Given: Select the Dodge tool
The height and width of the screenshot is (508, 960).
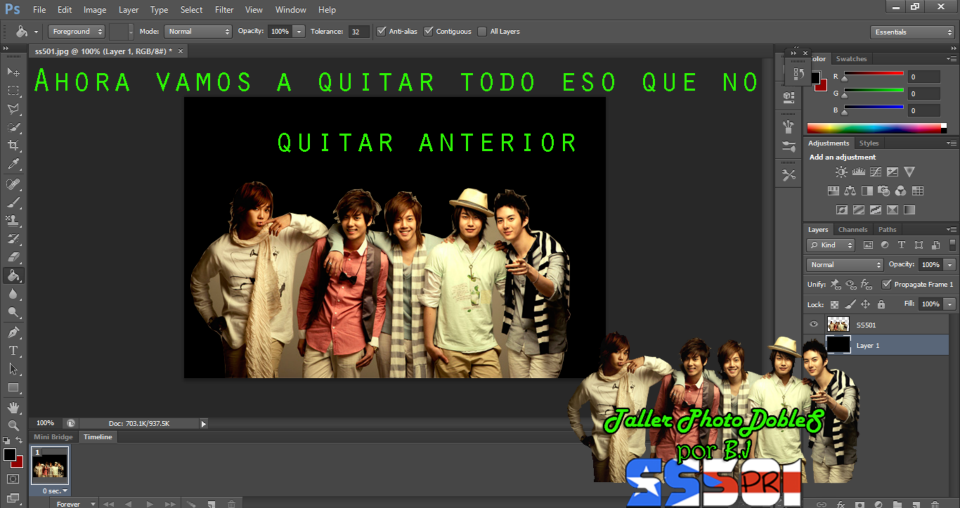Looking at the screenshot, I should pyautogui.click(x=13, y=313).
